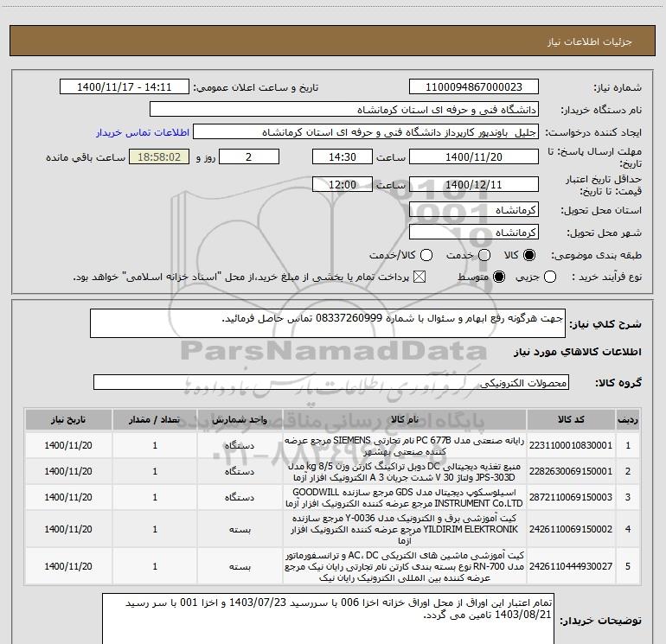This screenshot has height=644, width=666.
Task: Select product code 2426110069150002
Action: pos(571,529)
